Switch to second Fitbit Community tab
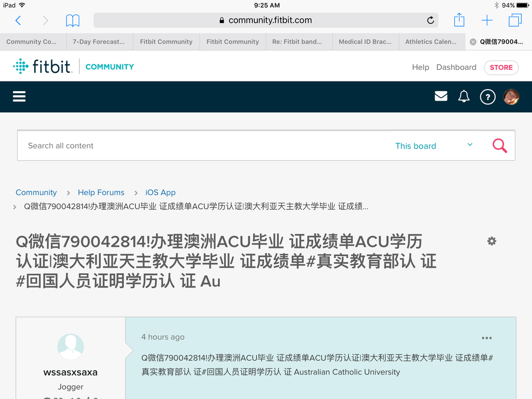 (x=233, y=42)
